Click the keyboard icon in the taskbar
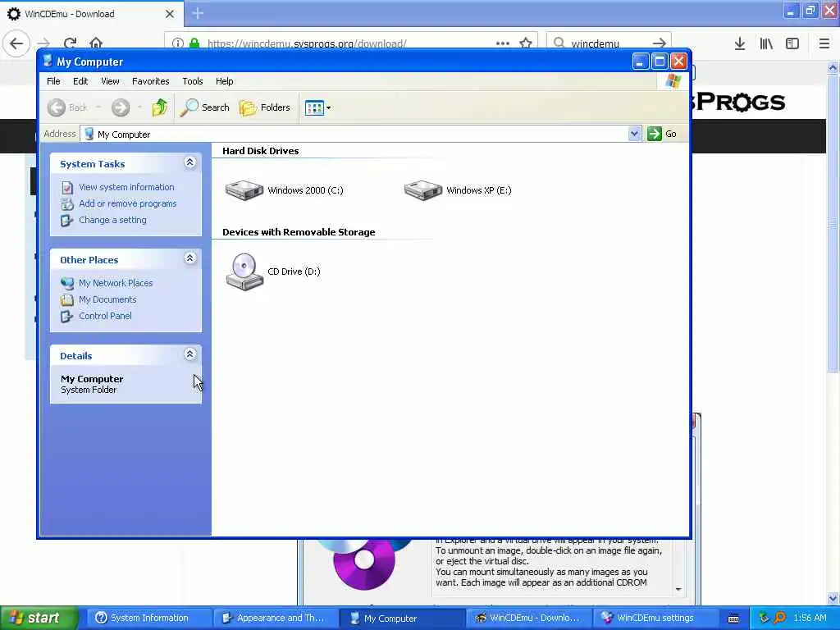Image resolution: width=840 pixels, height=630 pixels. 734,619
